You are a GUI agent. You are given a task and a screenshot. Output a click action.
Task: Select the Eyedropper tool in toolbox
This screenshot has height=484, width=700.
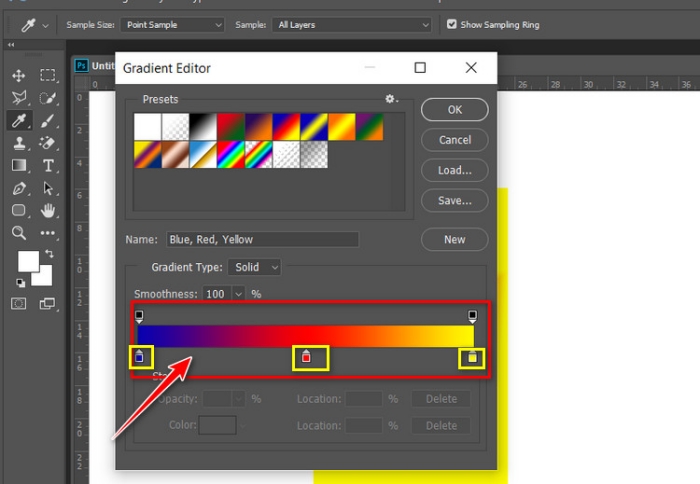pyautogui.click(x=19, y=121)
